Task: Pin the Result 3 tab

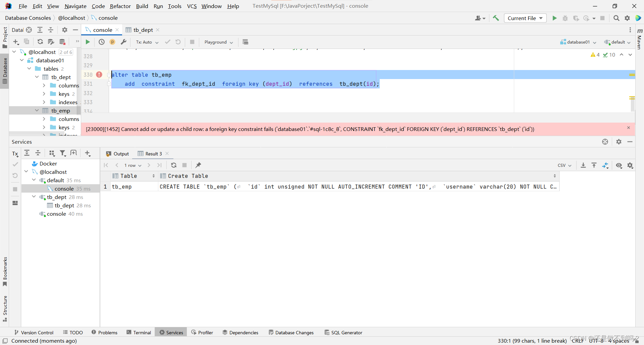Action: 198,165
